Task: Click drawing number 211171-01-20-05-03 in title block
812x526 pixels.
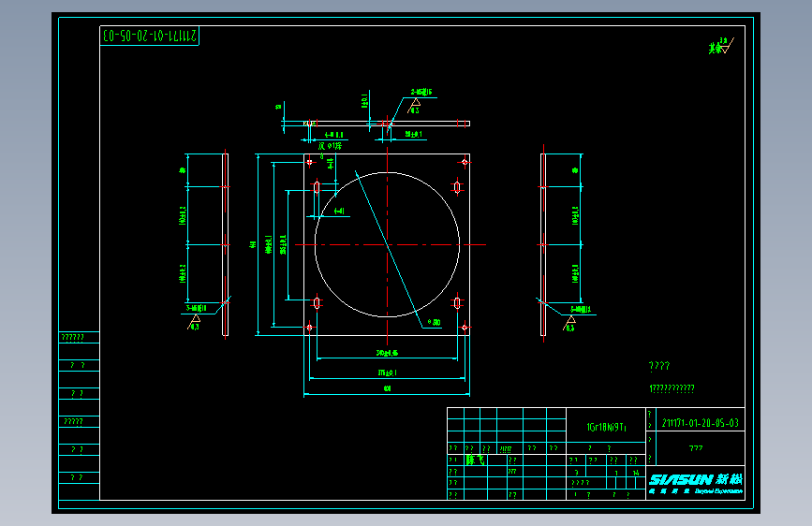Action: 701,423
